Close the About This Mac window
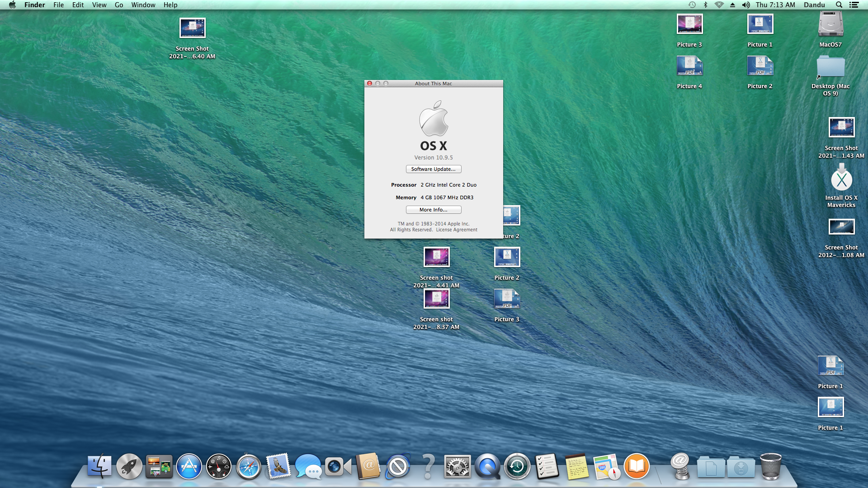Viewport: 868px width, 488px height. (370, 84)
